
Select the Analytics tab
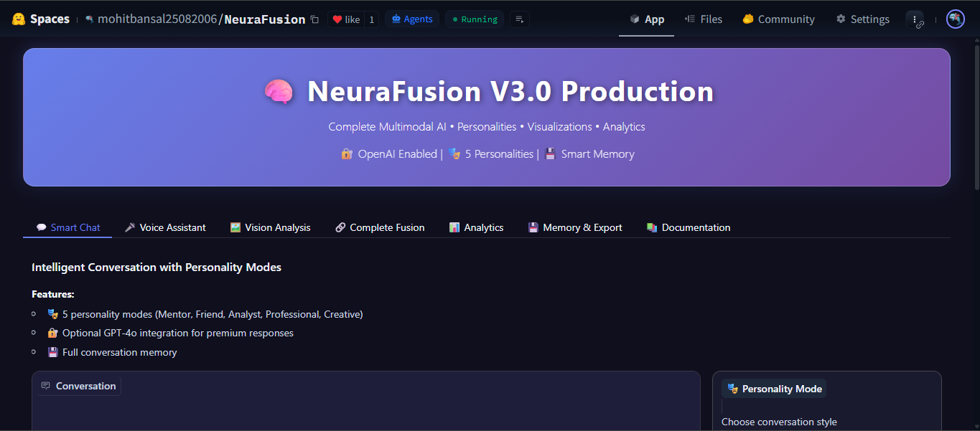pyautogui.click(x=476, y=227)
